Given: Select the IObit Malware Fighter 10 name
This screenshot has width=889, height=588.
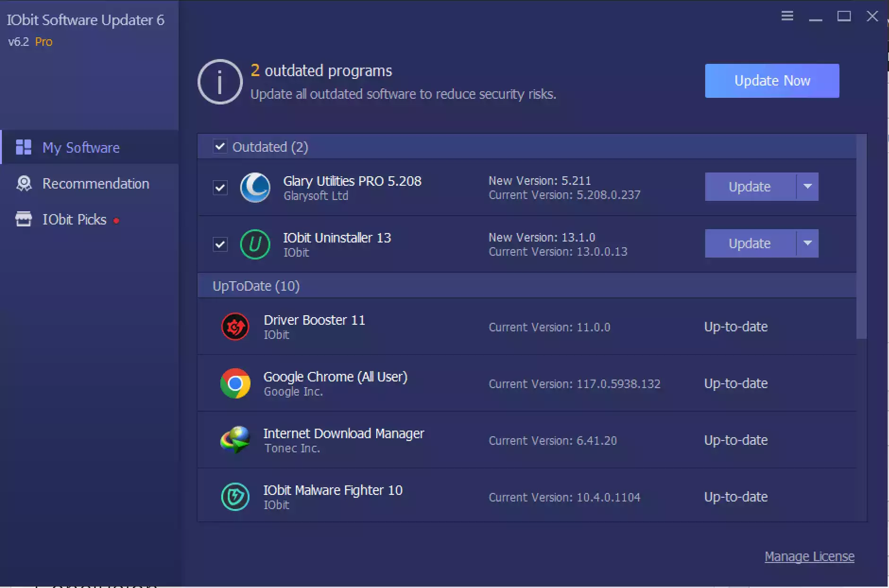Looking at the screenshot, I should point(333,490).
